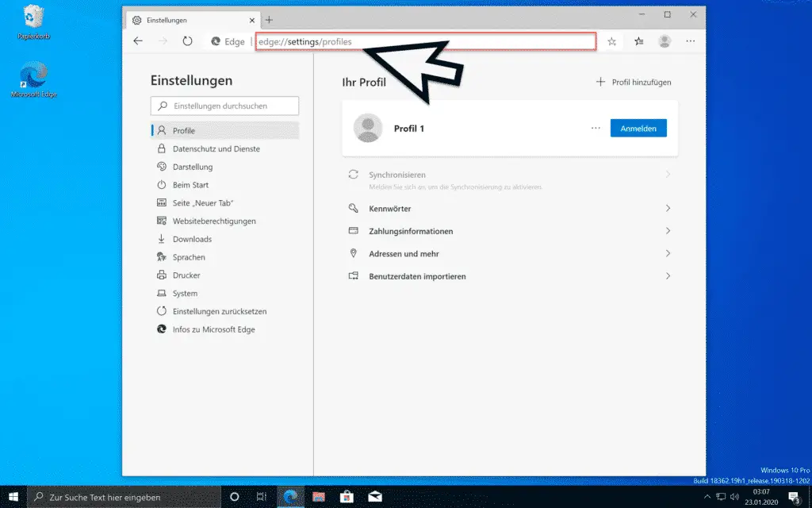Click the profile avatar in toolbar

click(x=665, y=41)
